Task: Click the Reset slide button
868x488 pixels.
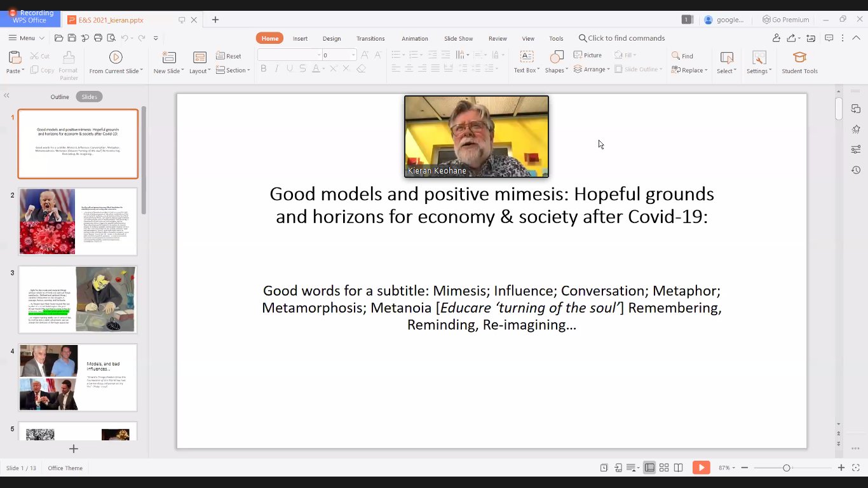Action: [229, 56]
